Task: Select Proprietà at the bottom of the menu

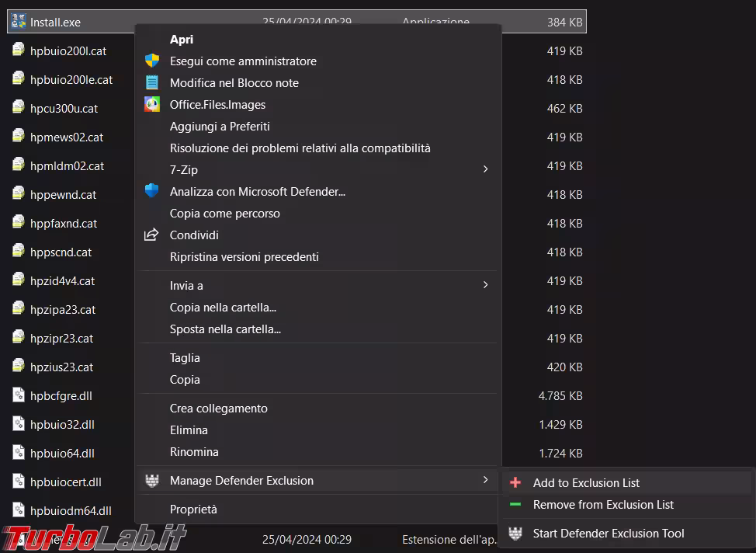Action: click(x=193, y=510)
